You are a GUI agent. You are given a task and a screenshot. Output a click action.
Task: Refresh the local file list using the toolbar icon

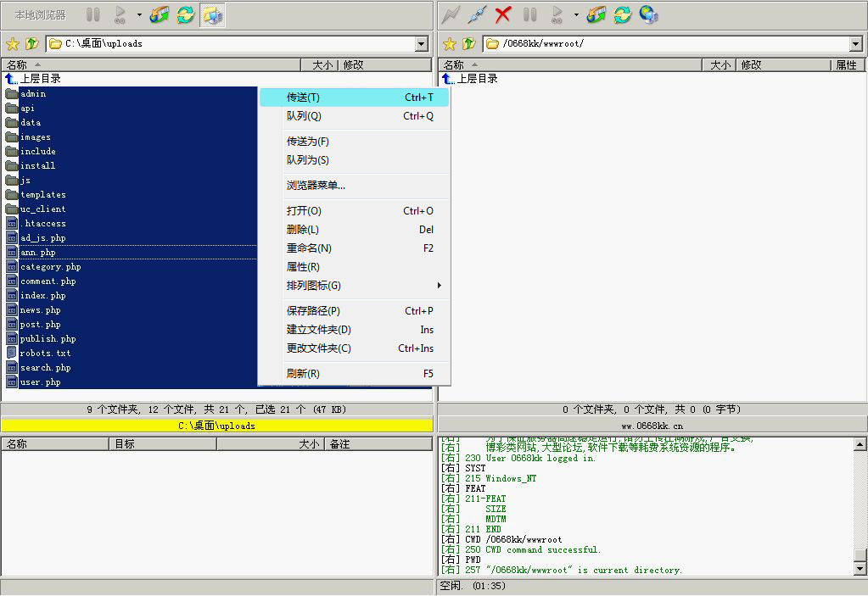point(186,15)
